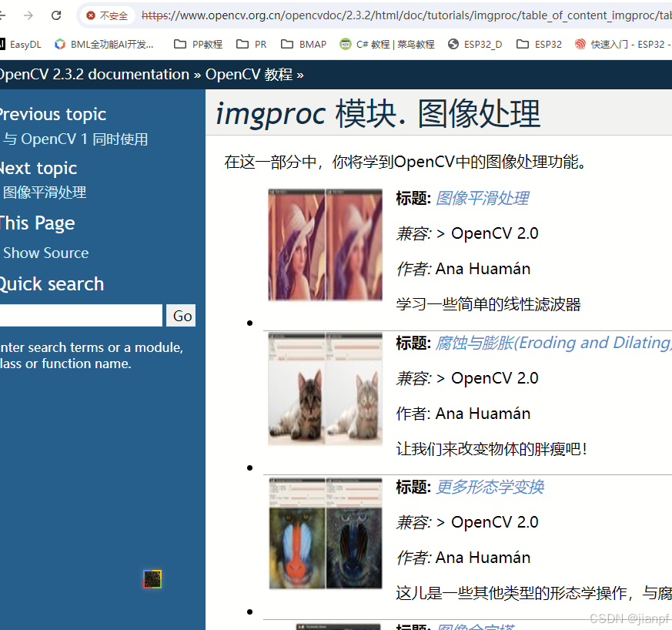Click the 不安全 security warning badge
The image size is (672, 630).
(108, 16)
